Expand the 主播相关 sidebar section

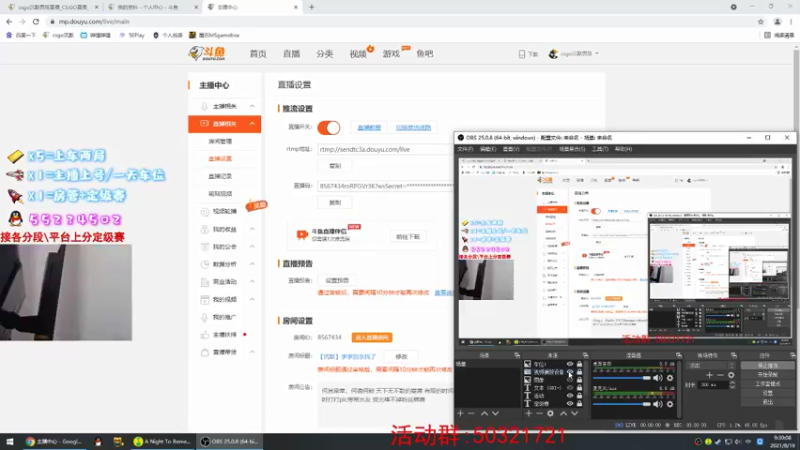pyautogui.click(x=252, y=106)
